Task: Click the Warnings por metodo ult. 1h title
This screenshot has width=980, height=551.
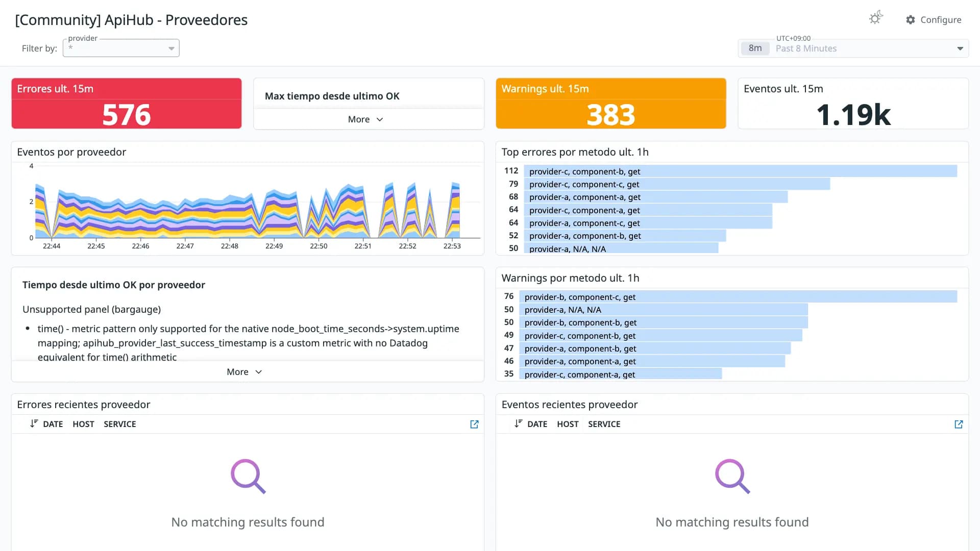Action: (570, 278)
